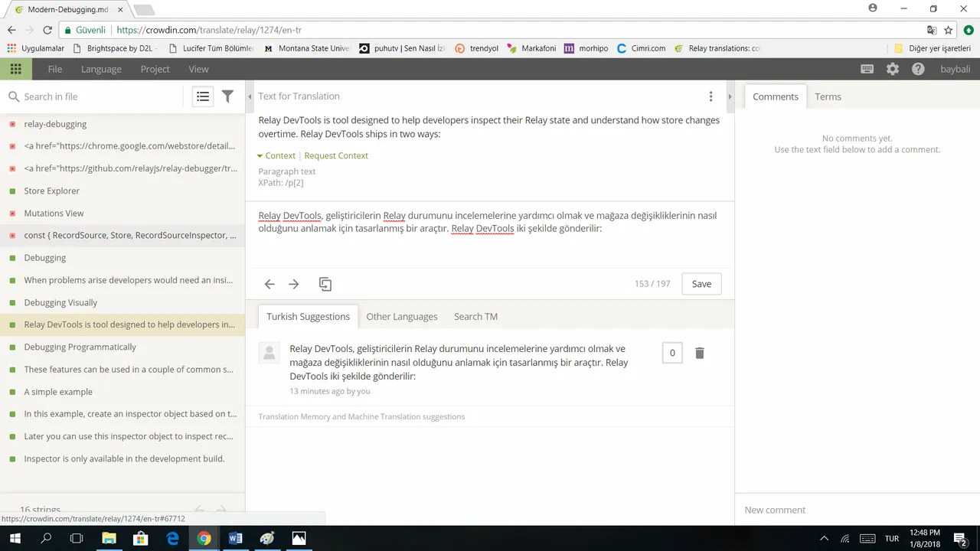Open the help question mark icon
The width and height of the screenshot is (980, 551).
pos(918,69)
